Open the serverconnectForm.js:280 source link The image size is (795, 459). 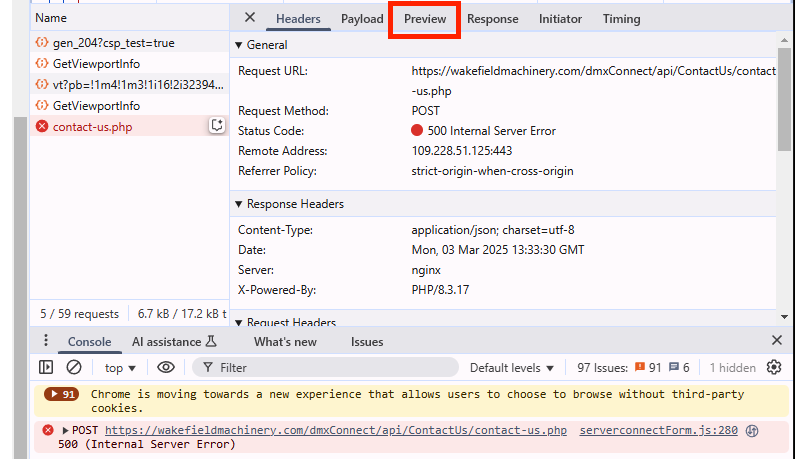(x=658, y=430)
